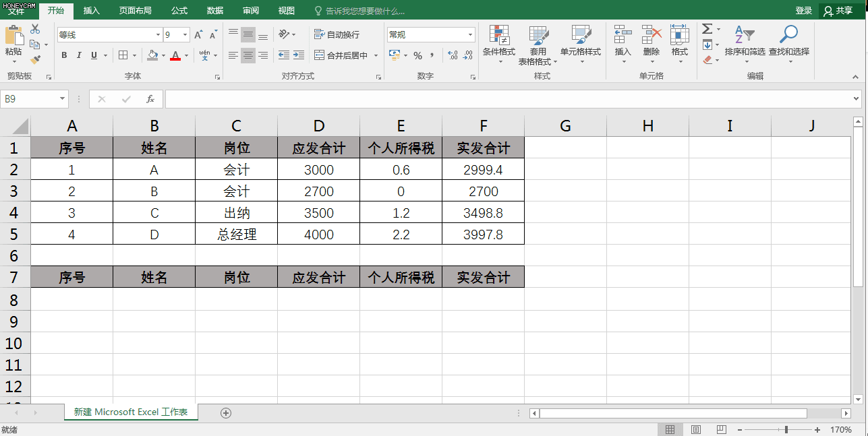Open the 常规 number format dropdown
This screenshot has height=436, width=868.
click(471, 34)
